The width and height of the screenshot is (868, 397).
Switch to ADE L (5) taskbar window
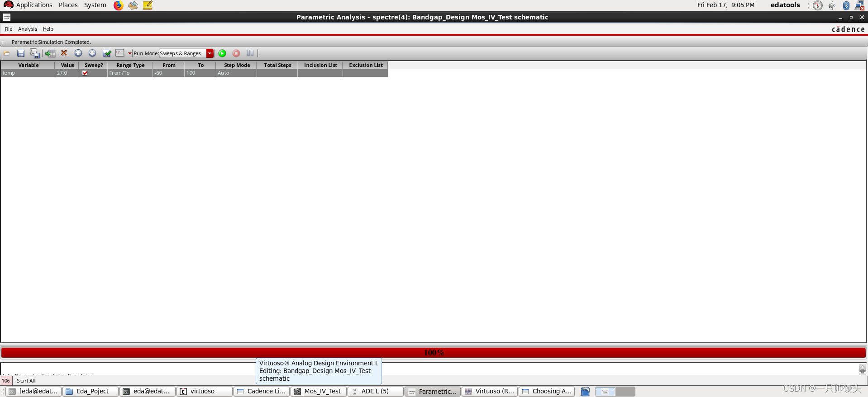[376, 391]
